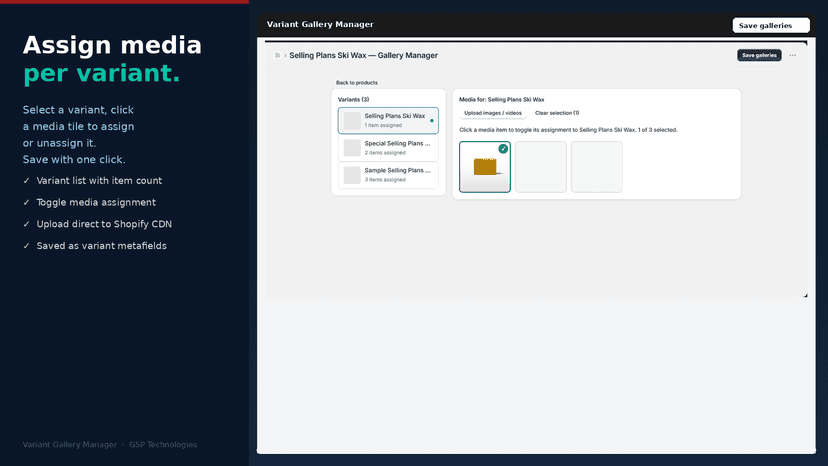This screenshot has height=466, width=828.
Task: Click the resize handle at frame corner
Action: click(805, 295)
